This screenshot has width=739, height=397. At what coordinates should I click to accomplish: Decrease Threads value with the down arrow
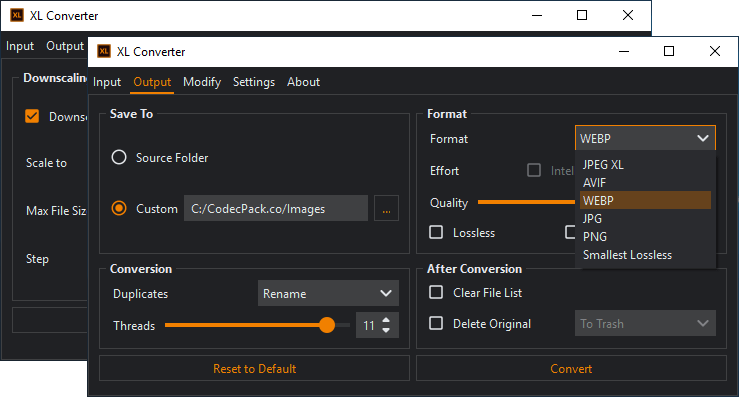click(386, 330)
